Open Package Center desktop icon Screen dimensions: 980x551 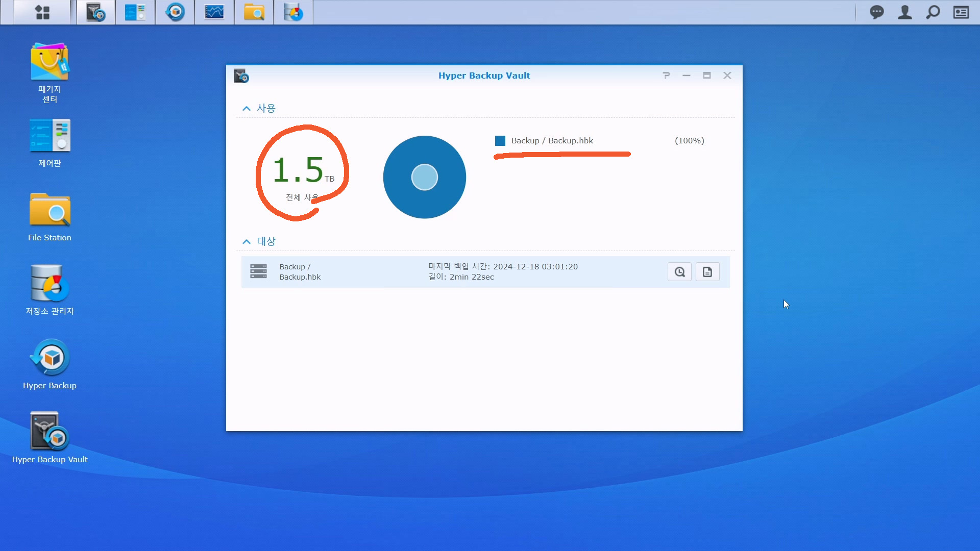click(x=50, y=62)
